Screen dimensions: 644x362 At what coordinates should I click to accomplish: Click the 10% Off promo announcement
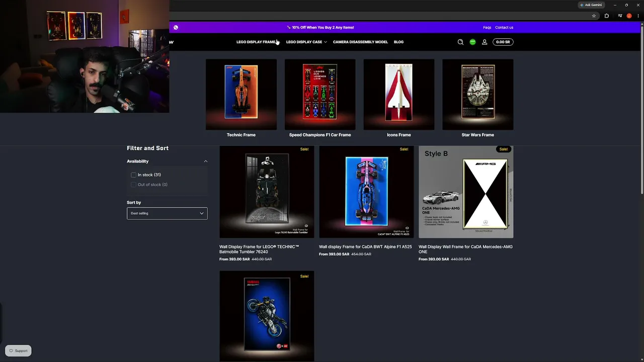click(x=320, y=28)
